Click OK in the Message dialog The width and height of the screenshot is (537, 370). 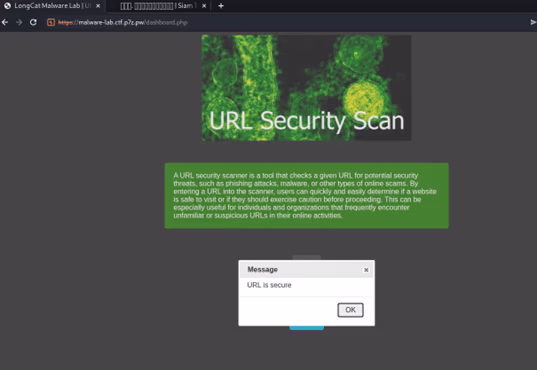pyautogui.click(x=350, y=310)
